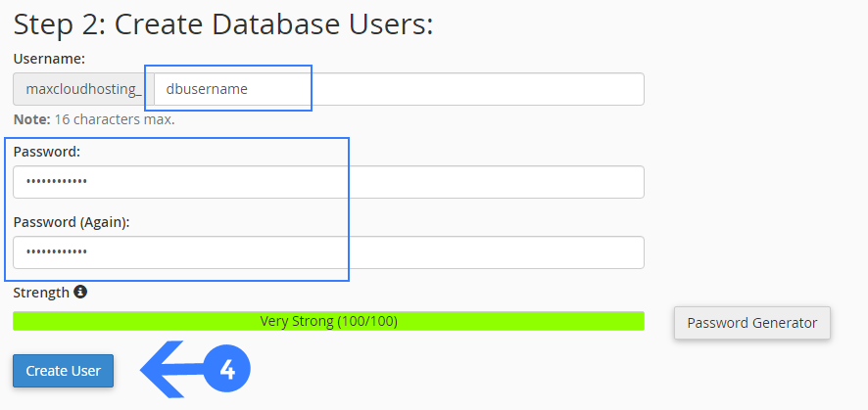Click the 16 characters max note
This screenshot has height=410, width=868.
[94, 119]
